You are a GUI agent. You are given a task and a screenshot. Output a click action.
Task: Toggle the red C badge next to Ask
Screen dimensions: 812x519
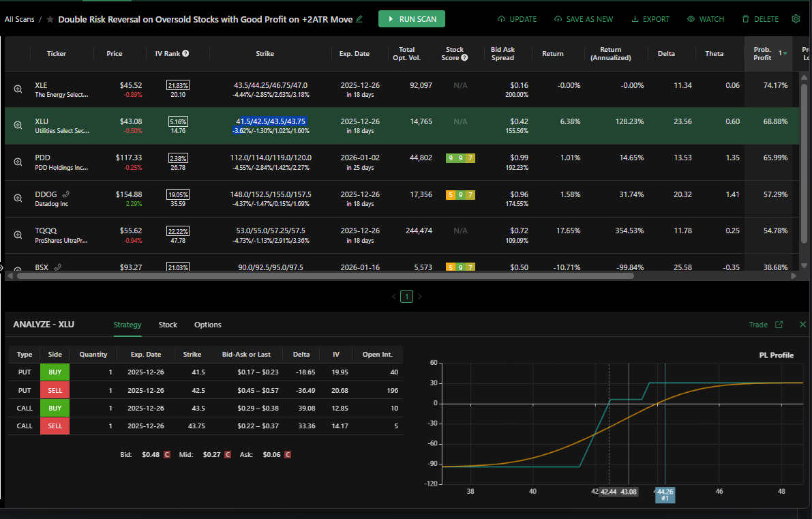coord(287,454)
